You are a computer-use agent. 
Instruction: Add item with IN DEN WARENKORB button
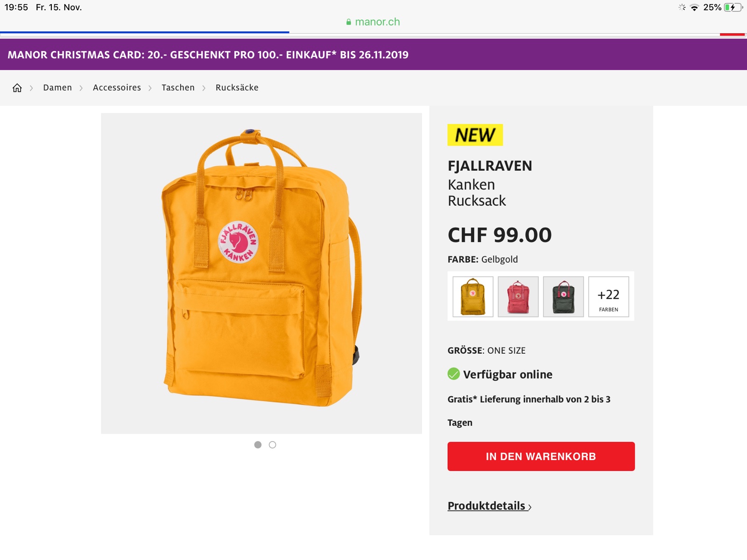click(x=541, y=456)
